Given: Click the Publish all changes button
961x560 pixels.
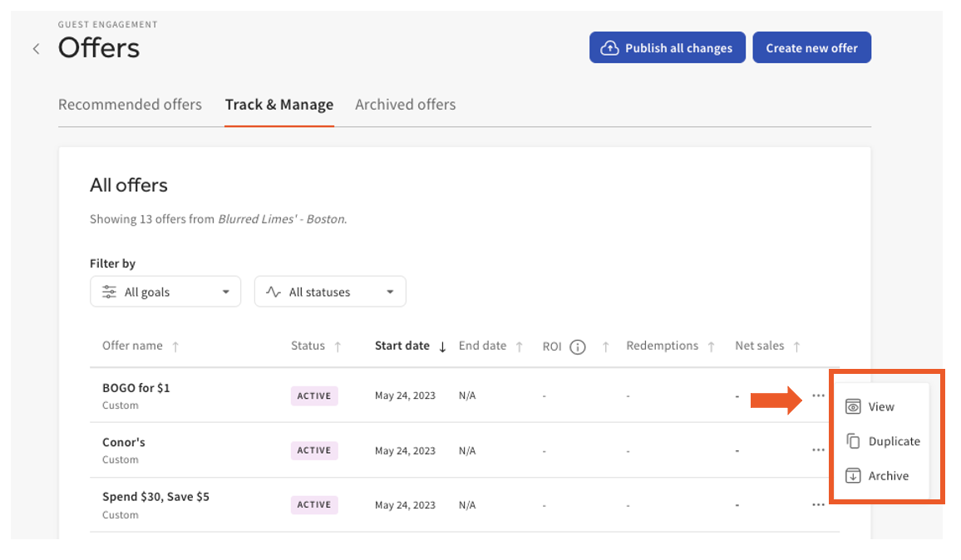Looking at the screenshot, I should tap(667, 47).
